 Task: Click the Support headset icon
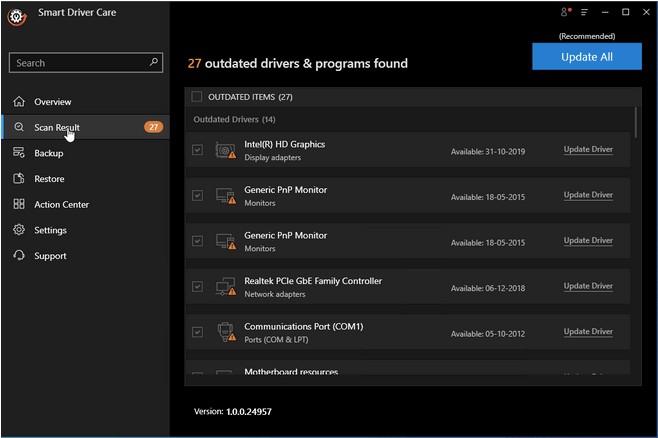click(x=19, y=256)
